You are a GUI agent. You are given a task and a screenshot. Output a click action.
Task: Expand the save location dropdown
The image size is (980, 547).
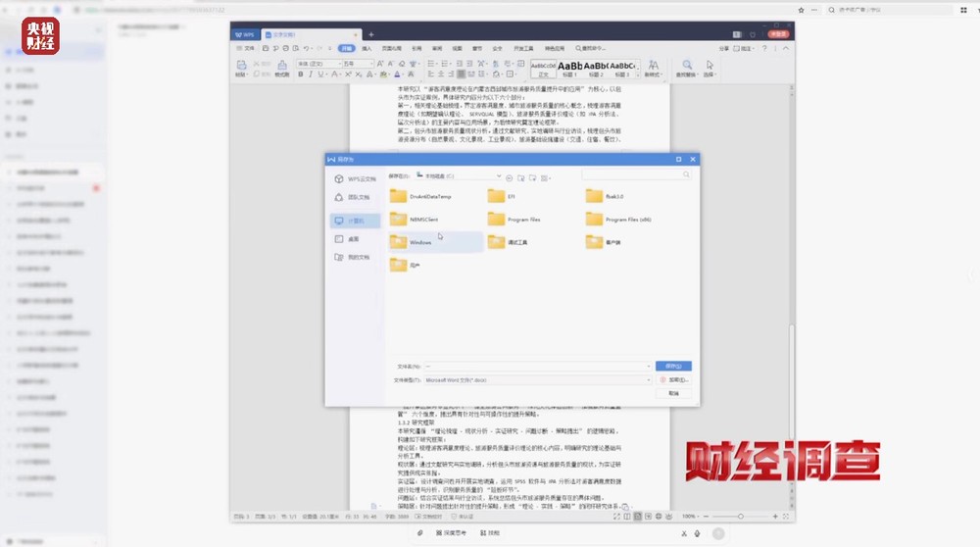pos(498,176)
